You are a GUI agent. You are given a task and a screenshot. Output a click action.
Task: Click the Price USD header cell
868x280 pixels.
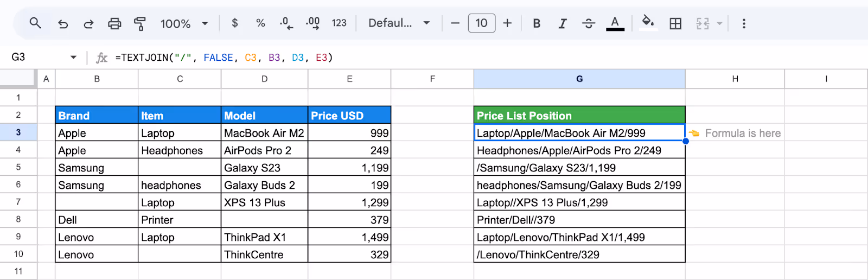pos(349,115)
